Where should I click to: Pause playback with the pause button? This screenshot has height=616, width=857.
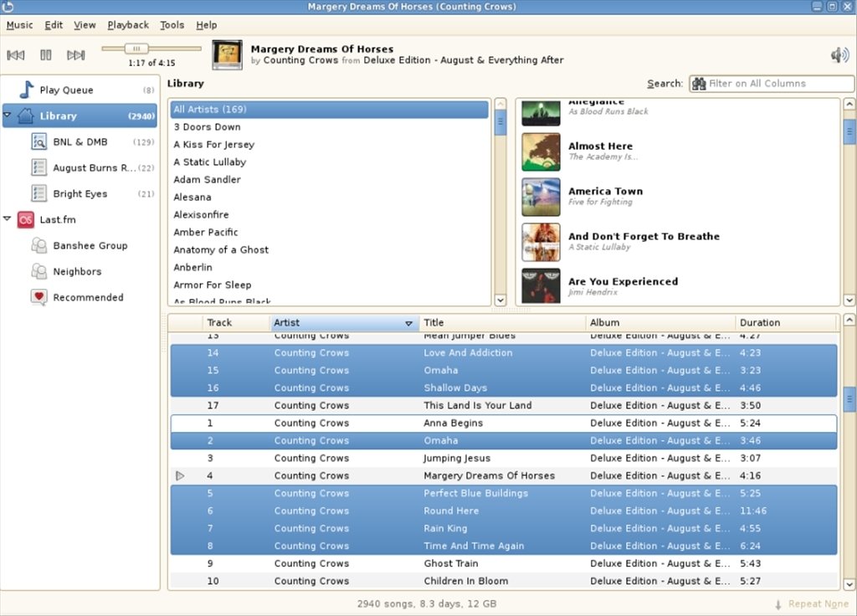pyautogui.click(x=46, y=54)
